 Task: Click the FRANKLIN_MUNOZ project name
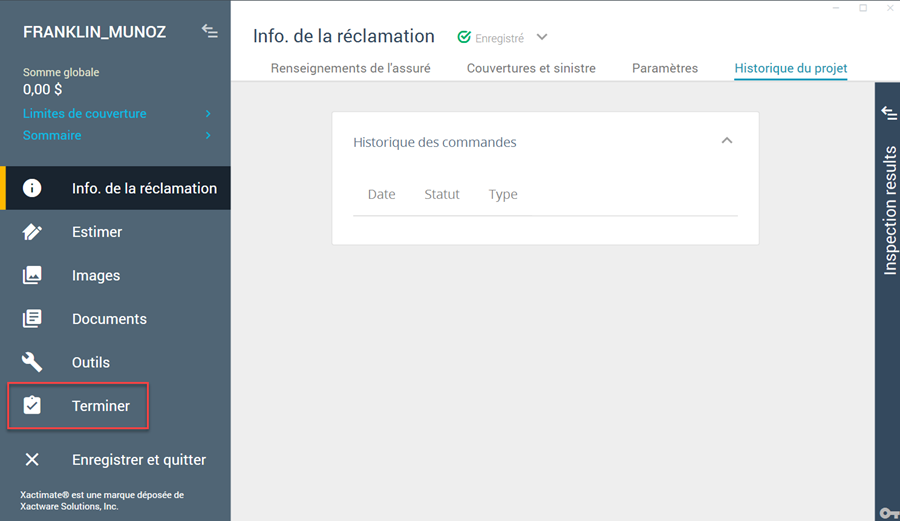click(x=95, y=32)
